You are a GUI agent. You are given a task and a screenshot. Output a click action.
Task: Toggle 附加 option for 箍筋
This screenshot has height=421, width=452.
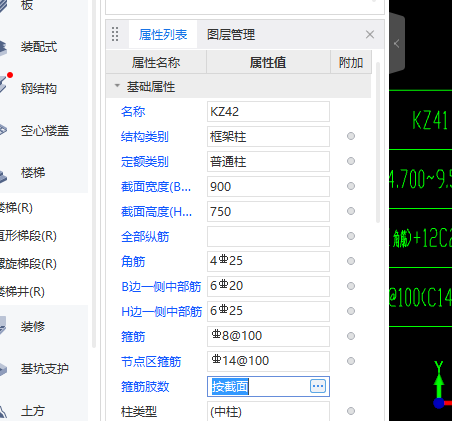click(x=351, y=336)
